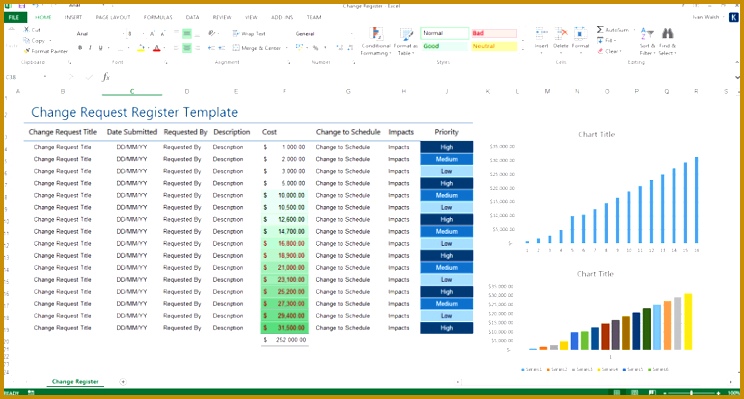The width and height of the screenshot is (744, 399).
Task: Toggle Italic formatting
Action: 90,48
